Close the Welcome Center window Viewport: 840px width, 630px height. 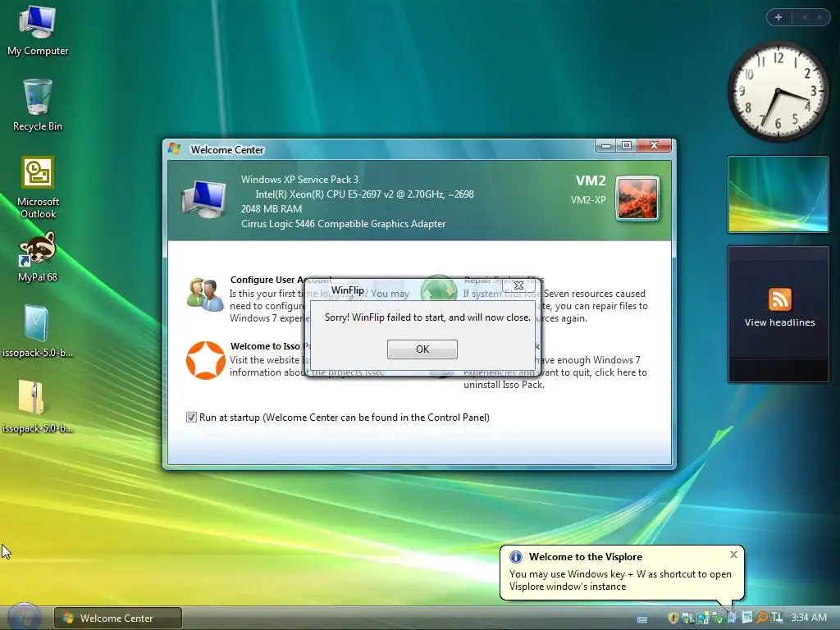(x=654, y=145)
